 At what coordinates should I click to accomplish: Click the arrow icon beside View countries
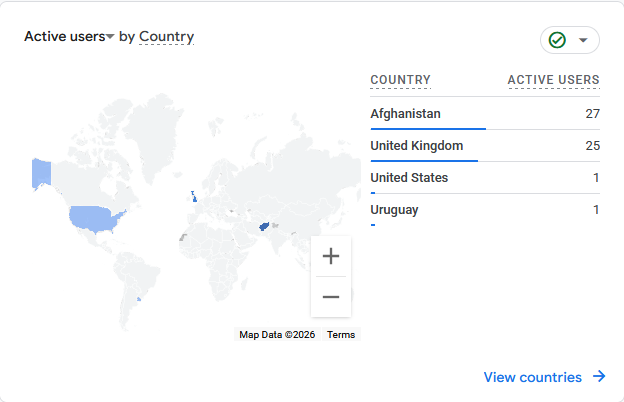click(599, 376)
